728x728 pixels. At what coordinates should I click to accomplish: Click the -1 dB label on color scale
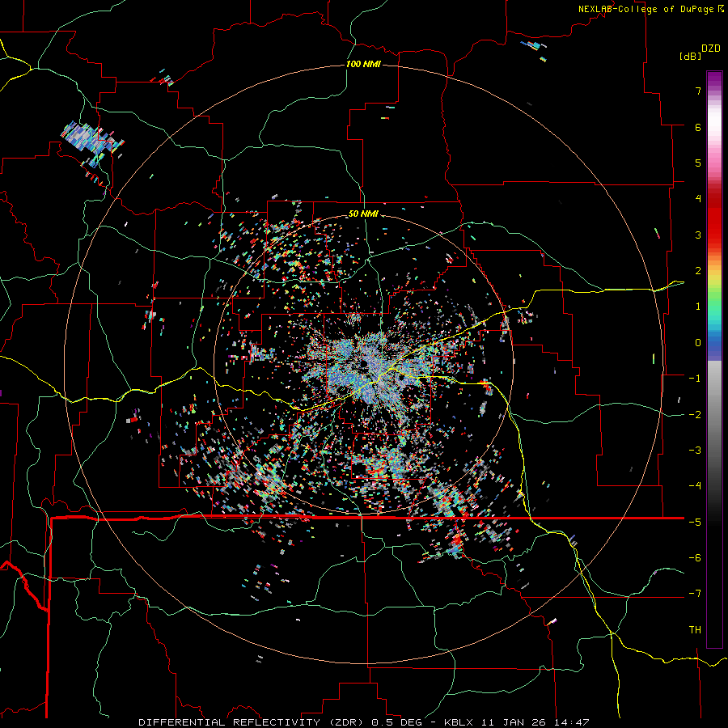tap(695, 379)
